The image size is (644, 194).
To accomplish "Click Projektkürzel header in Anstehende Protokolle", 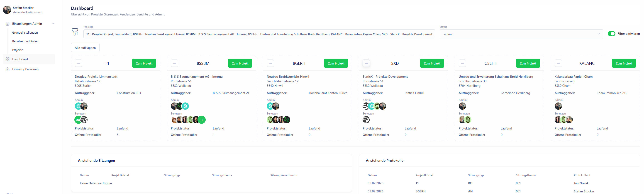I will 424,175.
